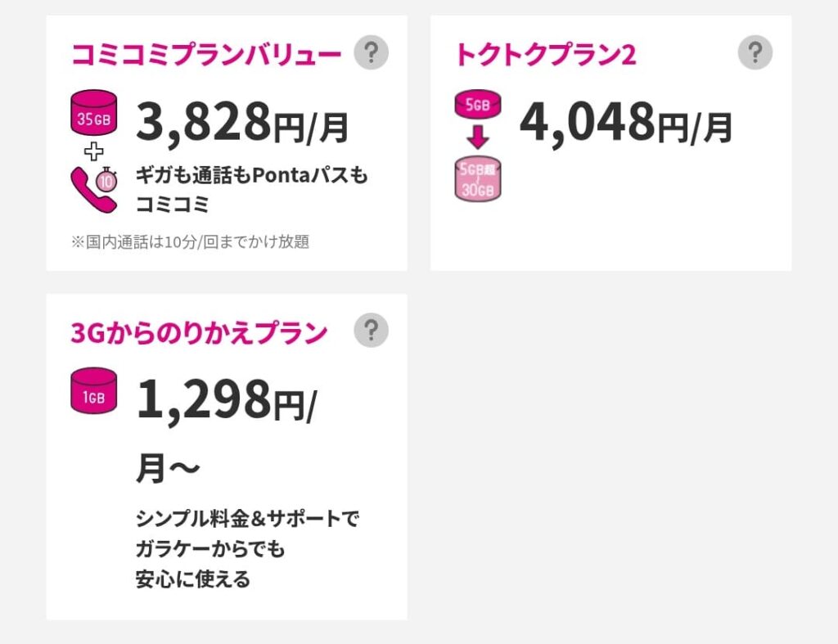This screenshot has width=838, height=644.
Task: Click the plus icon under the 35GB cylinder
Action: click(x=94, y=151)
